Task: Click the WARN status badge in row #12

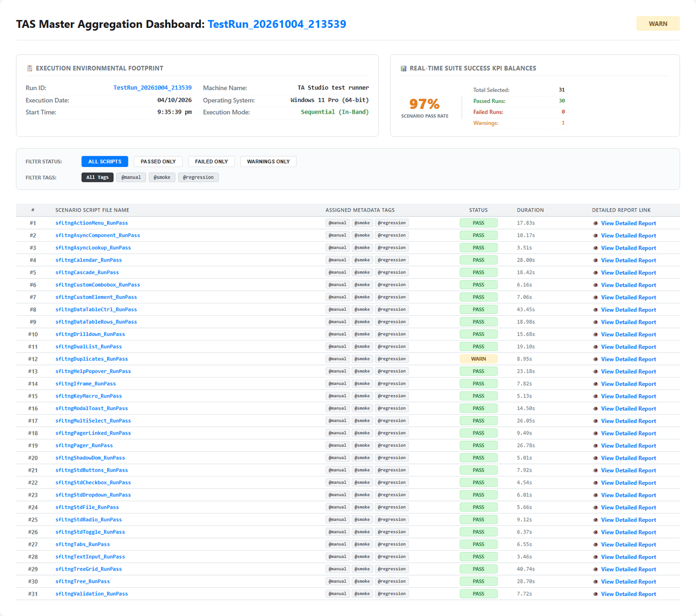Action: [x=478, y=359]
